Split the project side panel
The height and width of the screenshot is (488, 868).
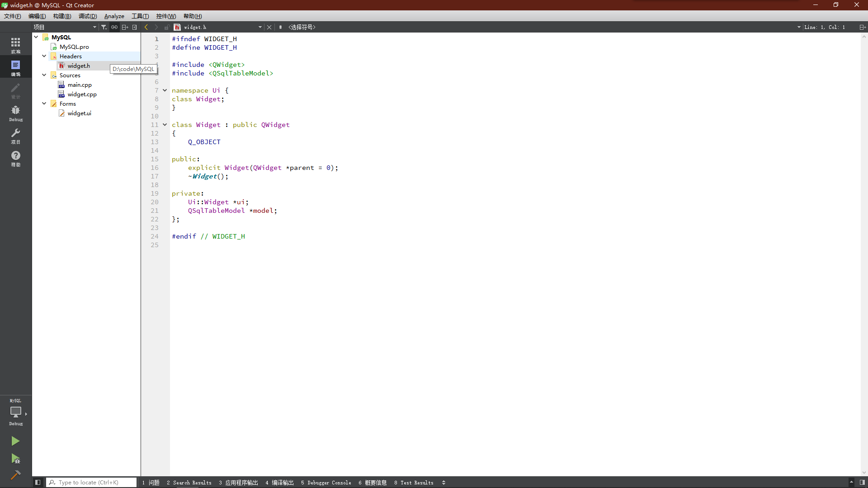(x=125, y=27)
